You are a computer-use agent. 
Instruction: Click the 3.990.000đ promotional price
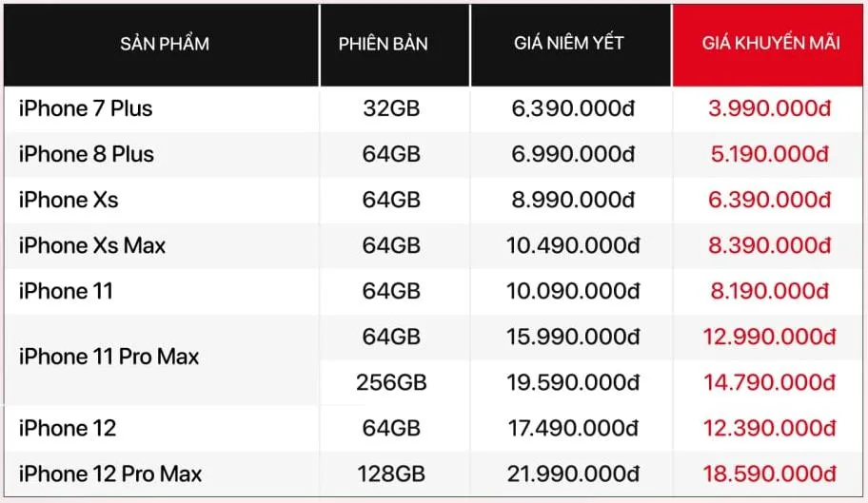770,108
